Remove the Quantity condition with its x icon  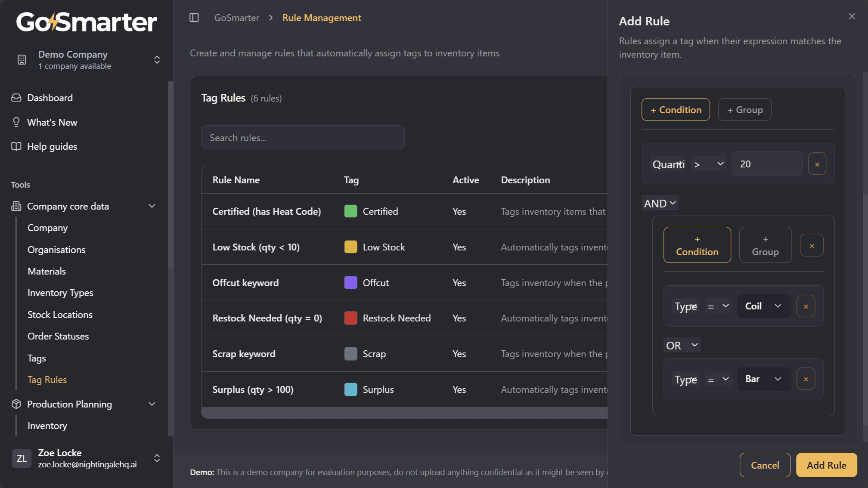817,164
